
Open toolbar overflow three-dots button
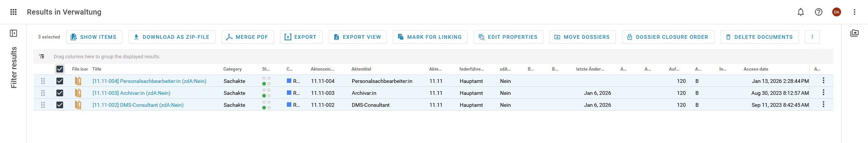(x=812, y=37)
